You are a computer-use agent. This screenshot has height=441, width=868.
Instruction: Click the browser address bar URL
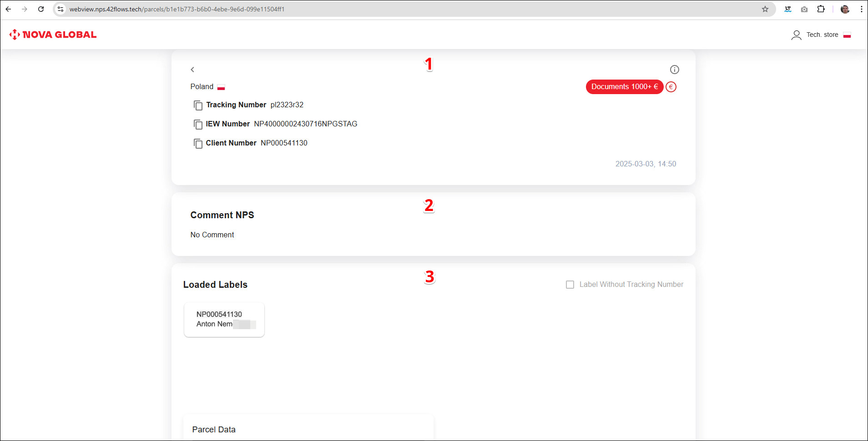pyautogui.click(x=177, y=9)
